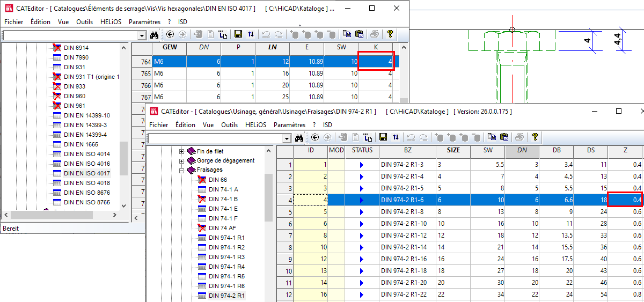Collapse the Fraisages tree node
This screenshot has height=302, width=644.
pos(182,170)
